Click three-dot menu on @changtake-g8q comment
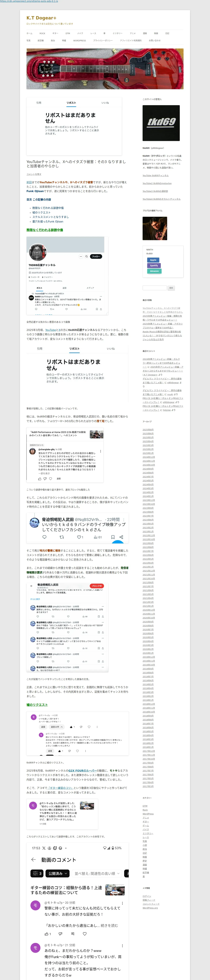210x980 pixels. click(101, 451)
